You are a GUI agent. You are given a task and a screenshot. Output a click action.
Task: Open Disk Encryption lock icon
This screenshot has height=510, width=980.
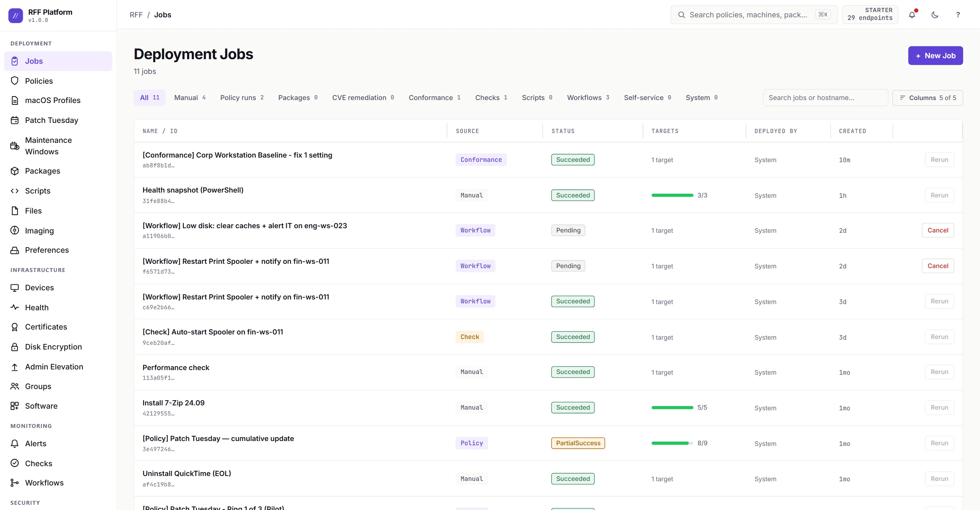[x=14, y=347]
